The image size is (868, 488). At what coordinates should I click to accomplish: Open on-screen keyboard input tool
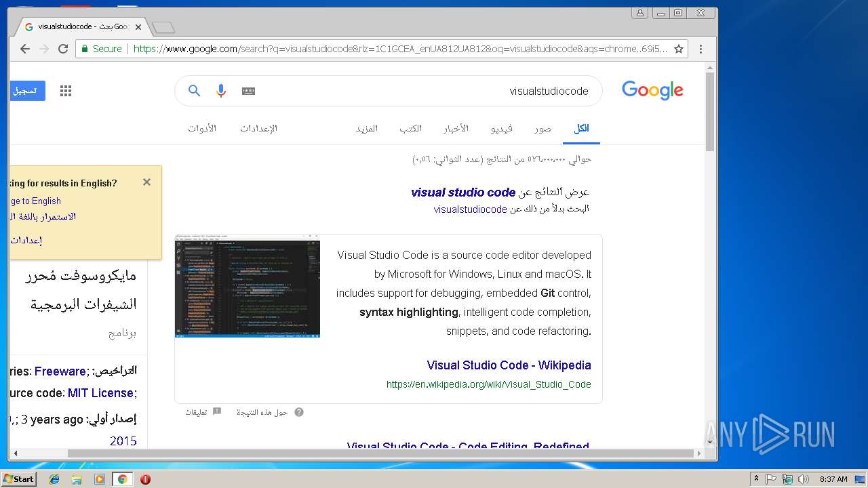pyautogui.click(x=248, y=91)
